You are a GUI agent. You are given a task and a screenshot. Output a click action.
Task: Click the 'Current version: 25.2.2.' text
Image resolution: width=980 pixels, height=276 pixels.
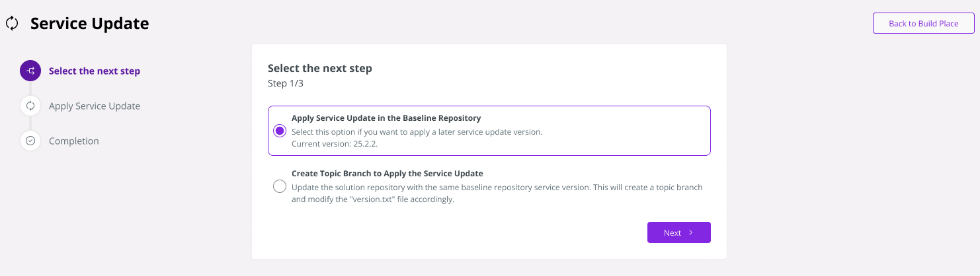335,144
